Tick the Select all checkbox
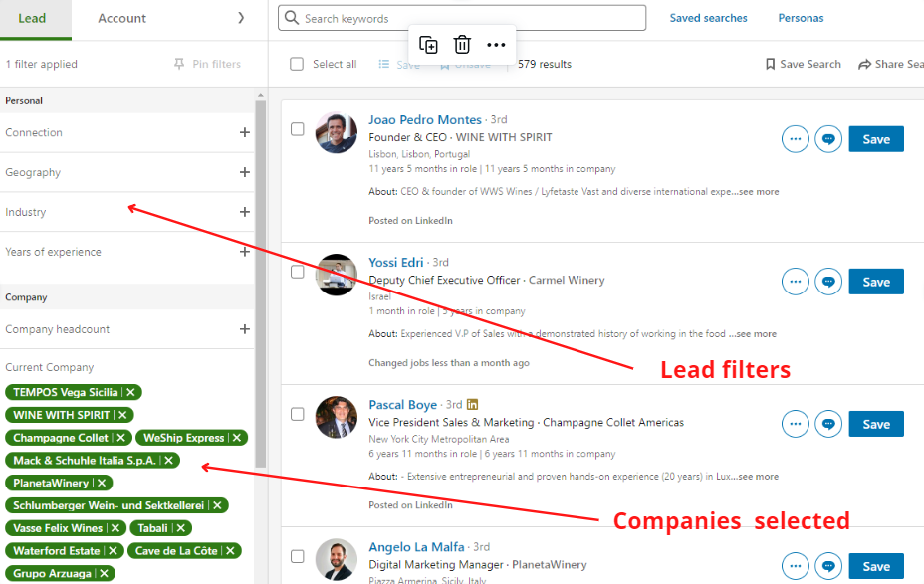924x584 pixels. (297, 64)
